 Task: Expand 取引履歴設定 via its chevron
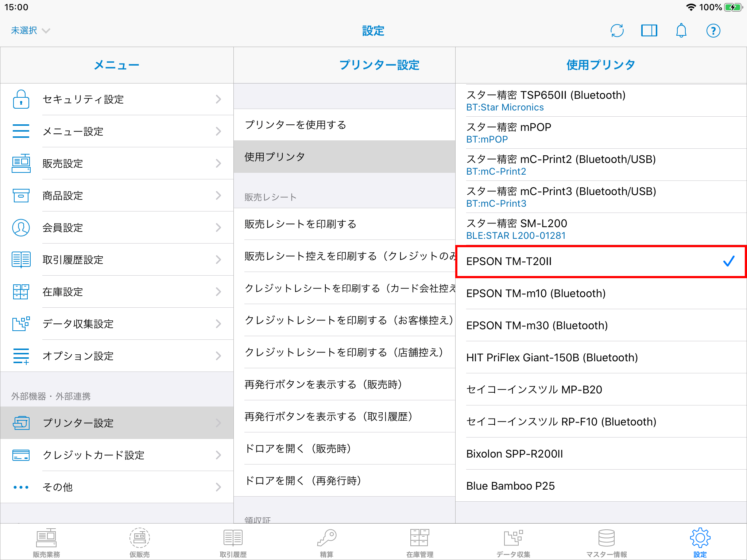pos(218,260)
